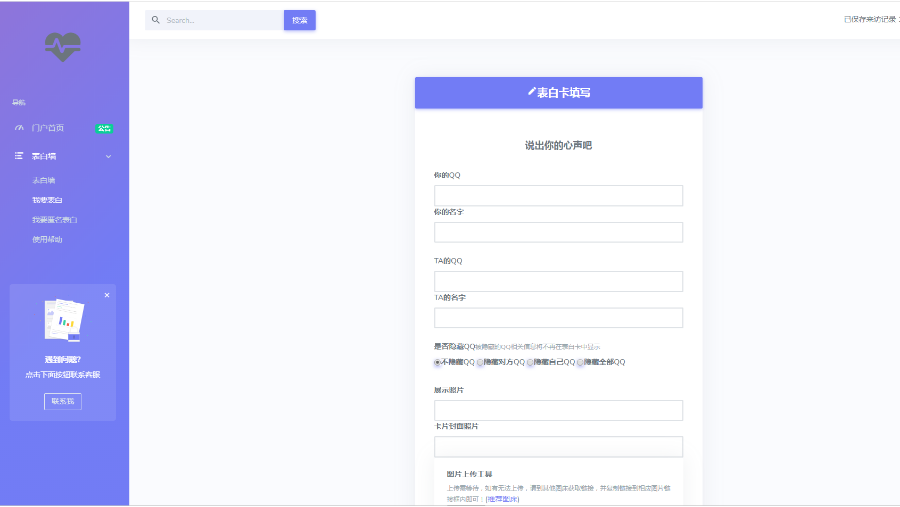Click the 图片上传工具 heading text
900x507 pixels.
tap(470, 474)
